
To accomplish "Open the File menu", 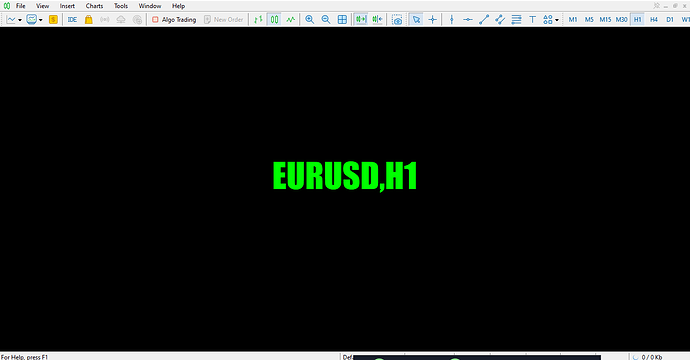I will (21, 6).
